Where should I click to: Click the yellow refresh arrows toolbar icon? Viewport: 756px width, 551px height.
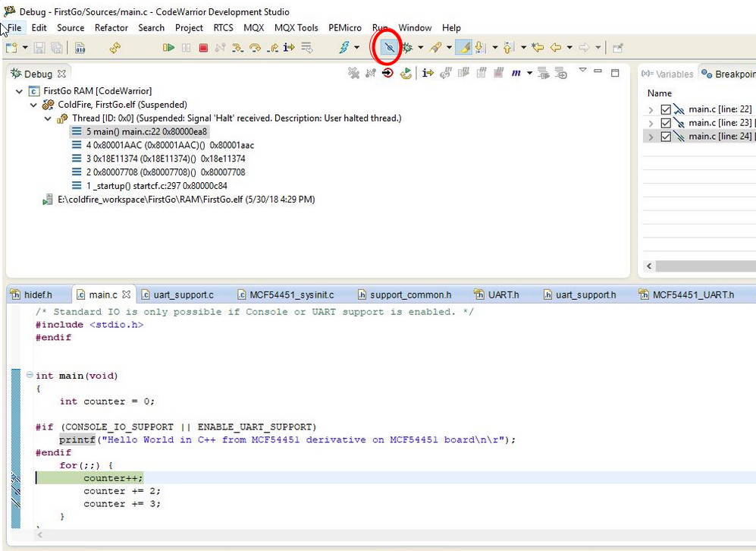(115, 47)
